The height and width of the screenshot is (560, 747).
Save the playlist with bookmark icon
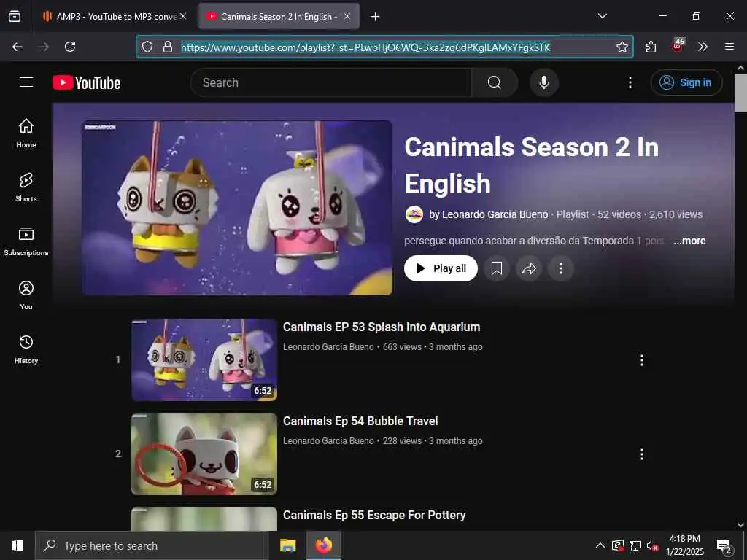[496, 268]
